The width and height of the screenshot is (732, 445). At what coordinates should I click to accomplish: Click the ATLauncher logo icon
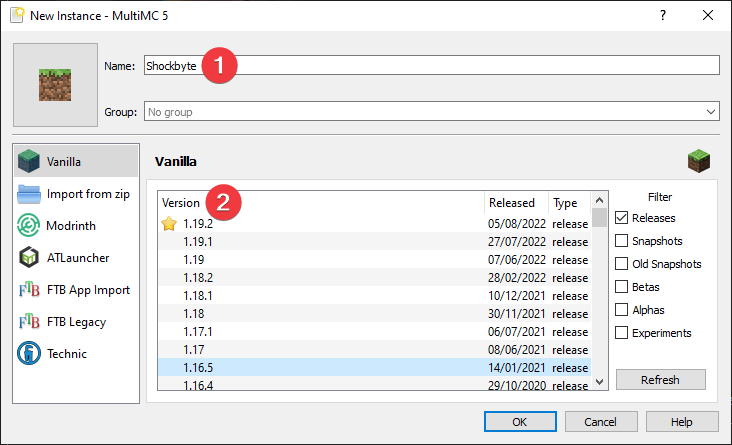28,257
